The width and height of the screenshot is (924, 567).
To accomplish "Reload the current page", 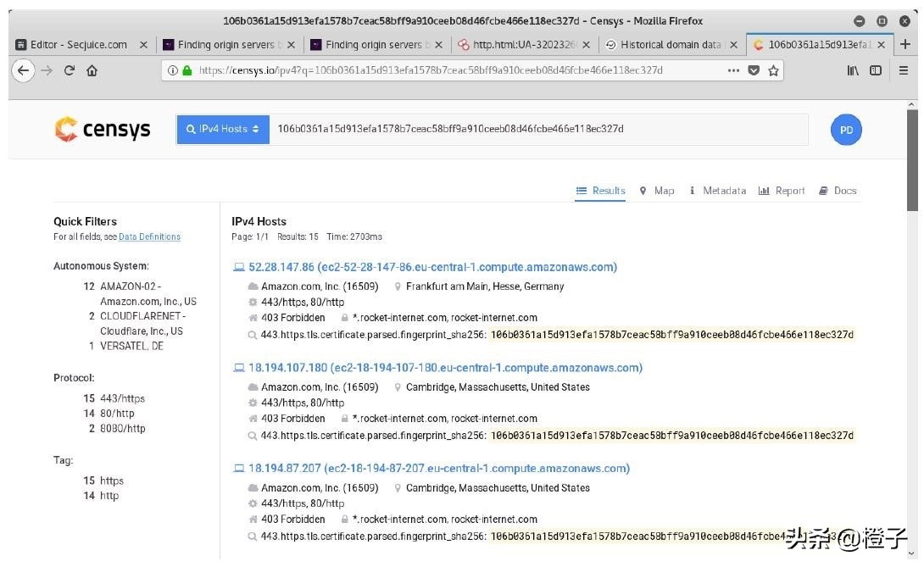I will pos(70,71).
